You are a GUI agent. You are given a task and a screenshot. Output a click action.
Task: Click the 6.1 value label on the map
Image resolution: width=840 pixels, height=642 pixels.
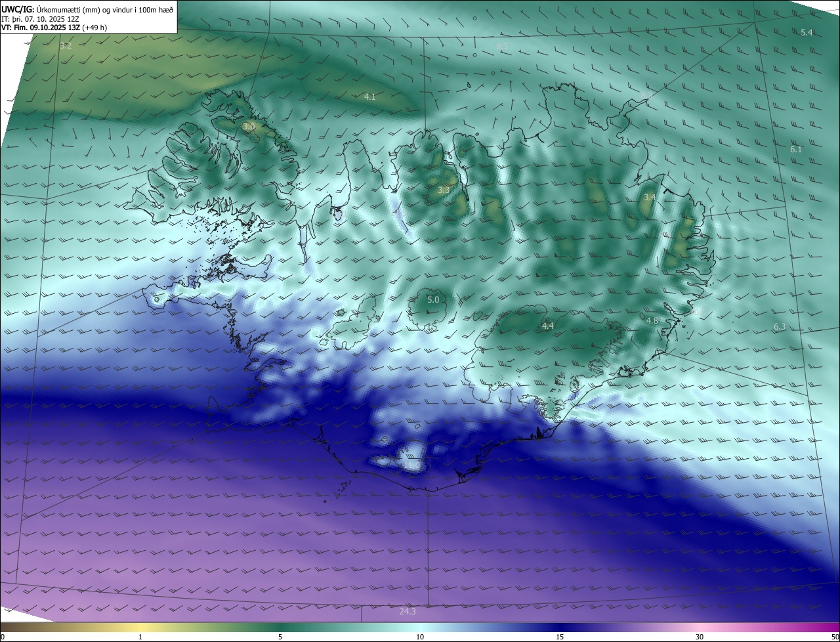click(x=796, y=150)
